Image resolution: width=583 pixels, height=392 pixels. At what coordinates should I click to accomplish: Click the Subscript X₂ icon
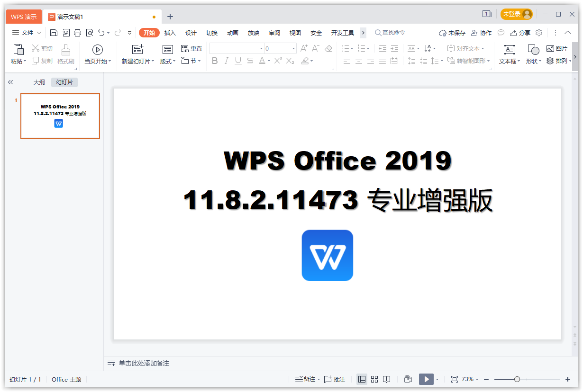pyautogui.click(x=290, y=61)
